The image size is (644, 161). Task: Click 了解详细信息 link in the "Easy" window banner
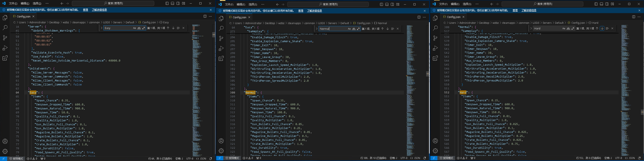click(99, 10)
